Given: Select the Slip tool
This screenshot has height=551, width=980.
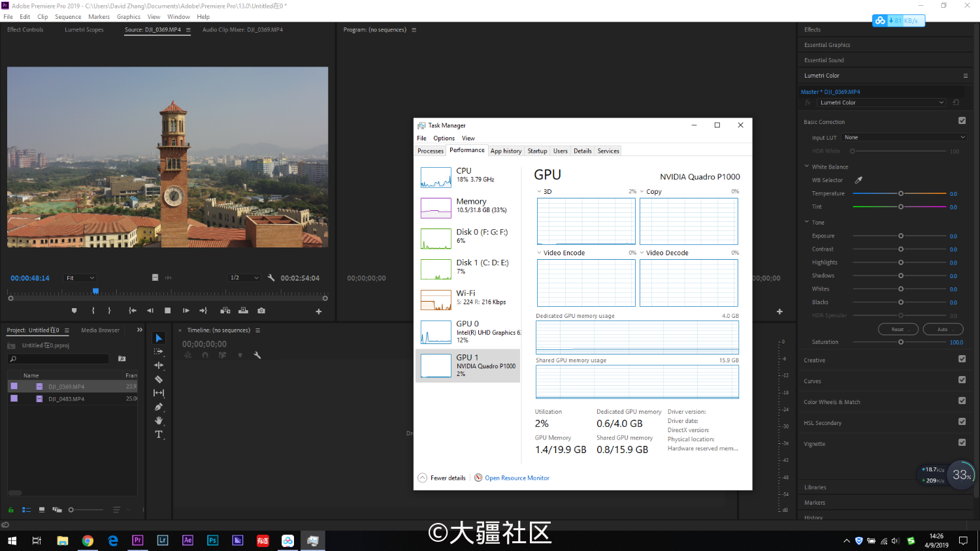Looking at the screenshot, I should pos(159,393).
